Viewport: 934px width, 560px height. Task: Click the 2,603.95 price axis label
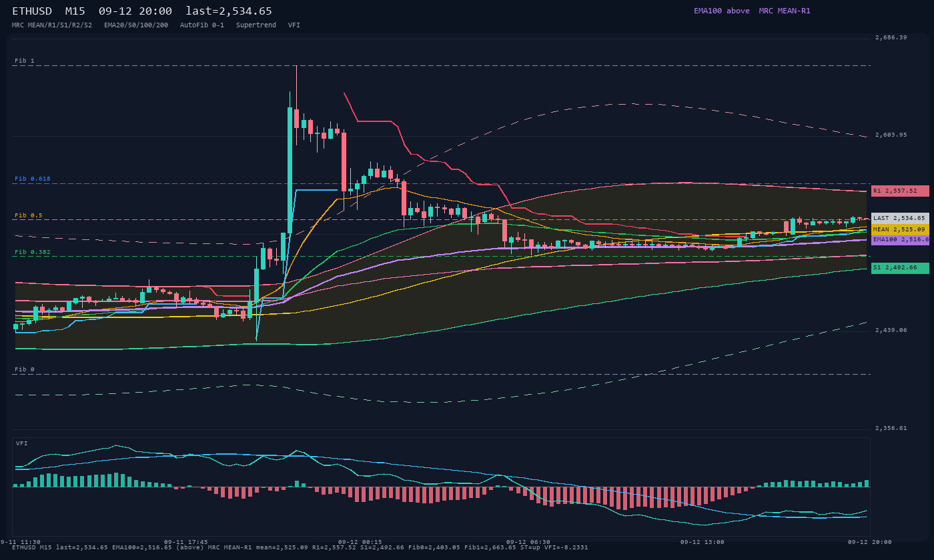coord(891,135)
